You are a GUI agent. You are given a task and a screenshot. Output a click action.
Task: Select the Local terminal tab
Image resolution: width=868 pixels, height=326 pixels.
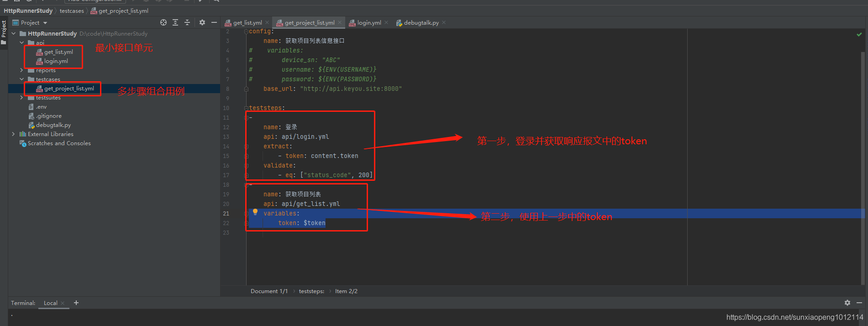51,303
